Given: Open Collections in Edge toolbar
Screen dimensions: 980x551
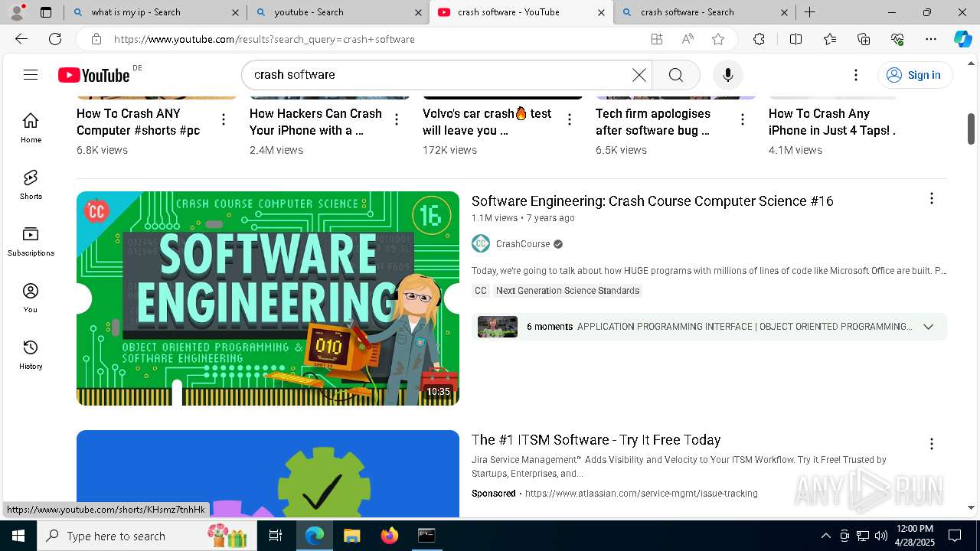Looking at the screenshot, I should tap(864, 39).
